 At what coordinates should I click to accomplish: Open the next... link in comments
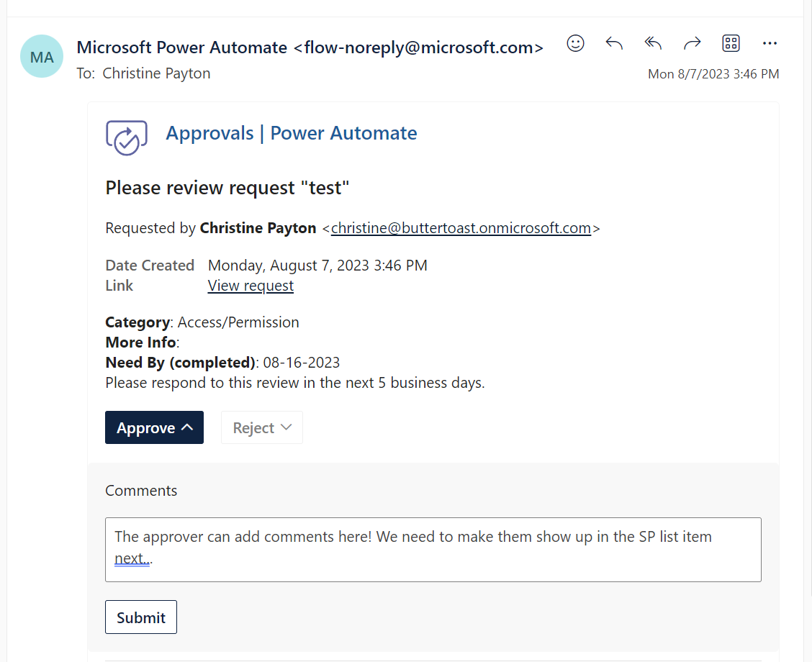tap(130, 557)
